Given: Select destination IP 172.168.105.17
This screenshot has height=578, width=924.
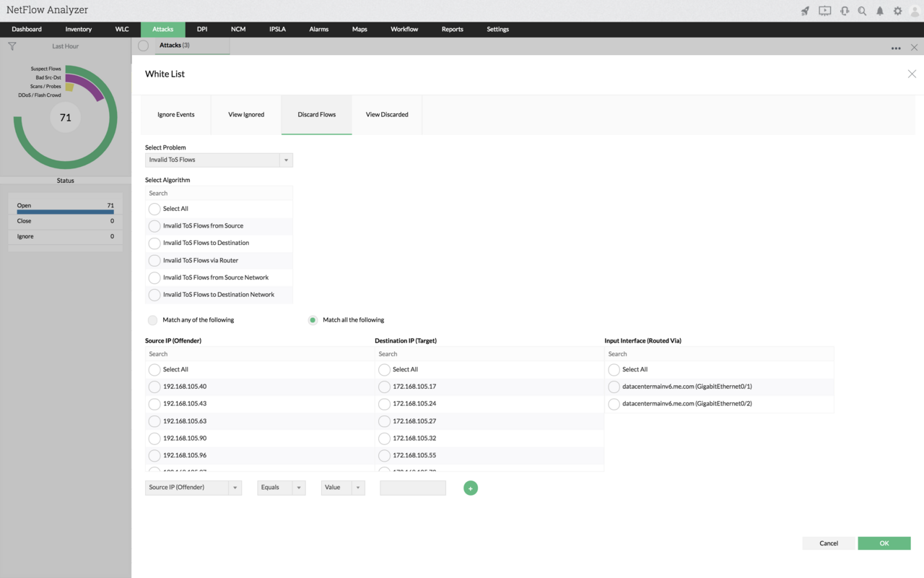Looking at the screenshot, I should 384,387.
